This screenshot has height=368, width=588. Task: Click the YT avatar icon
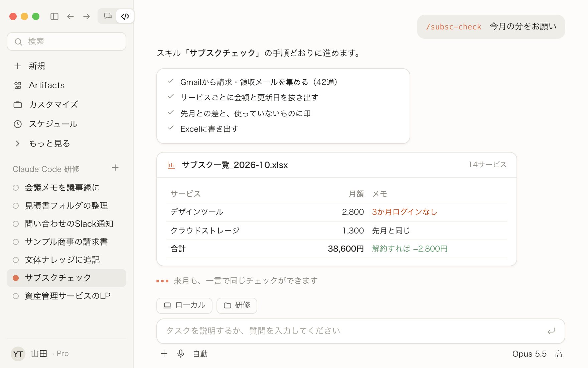pos(18,354)
